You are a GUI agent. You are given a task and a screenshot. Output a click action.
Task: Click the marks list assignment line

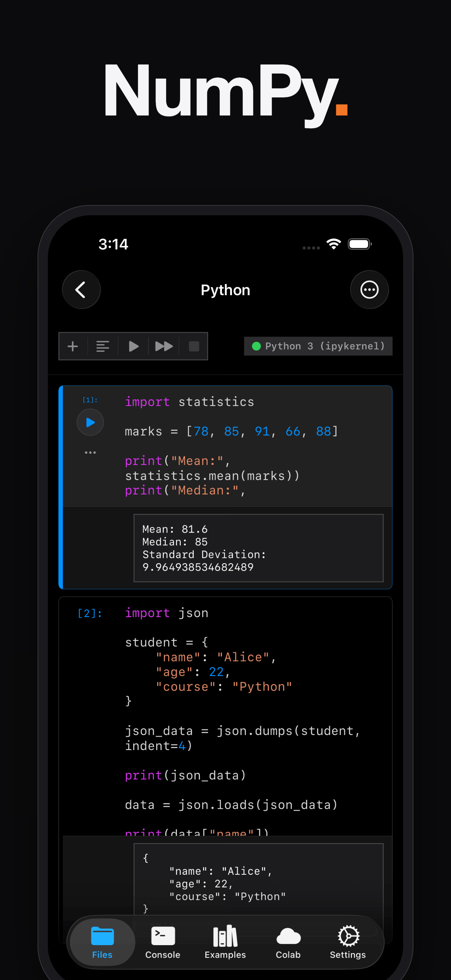pos(231,432)
